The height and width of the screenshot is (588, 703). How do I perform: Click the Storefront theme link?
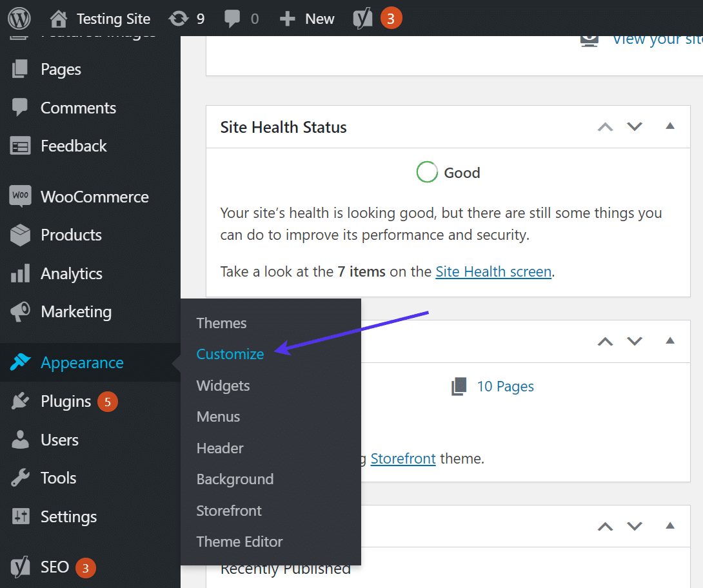click(x=403, y=458)
